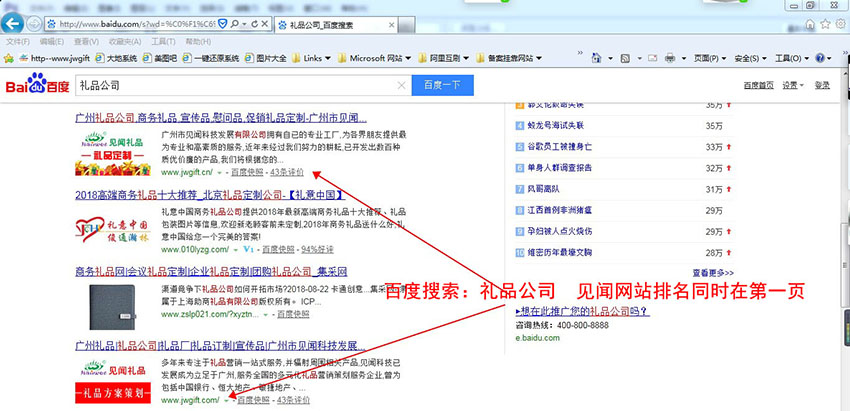Open the dropdown arrow next to Print icon

(x=683, y=58)
